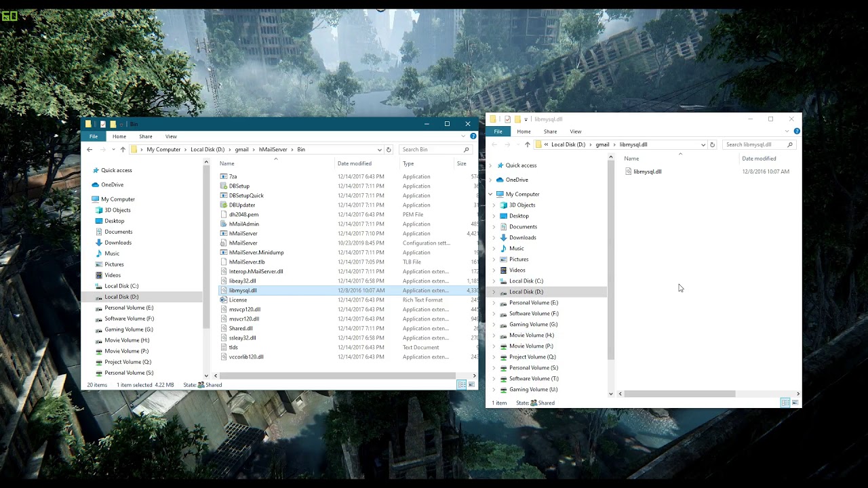Select the libmysql.dll file in right window

click(647, 171)
